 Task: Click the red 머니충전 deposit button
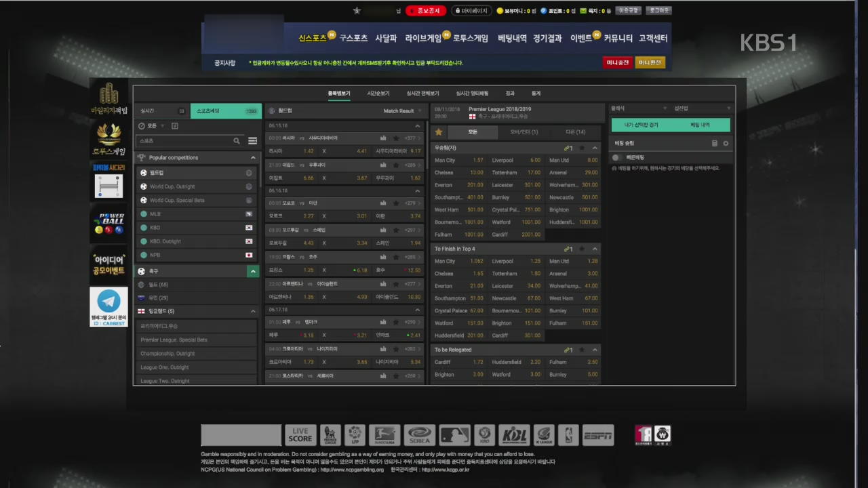(618, 62)
